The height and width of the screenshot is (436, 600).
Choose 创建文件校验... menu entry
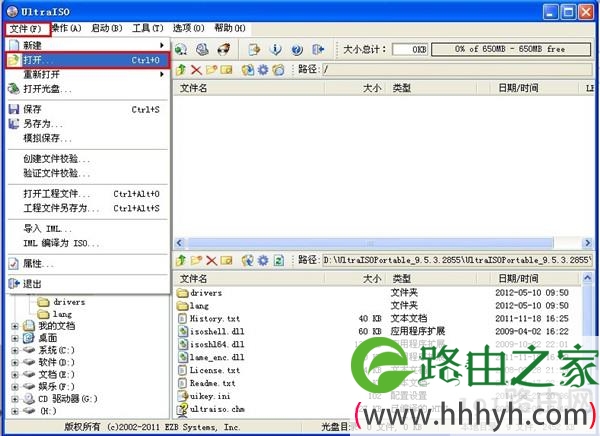pos(88,158)
